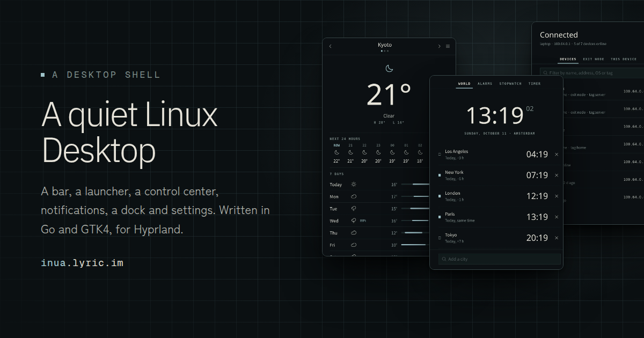
Task: Toggle the Tokyo clock marker
Action: (x=440, y=238)
